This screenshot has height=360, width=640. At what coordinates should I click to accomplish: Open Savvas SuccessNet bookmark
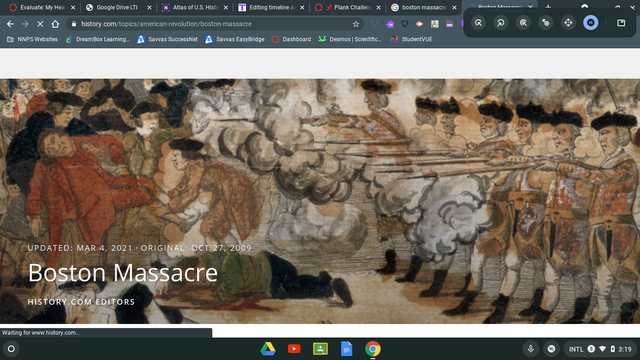(168, 39)
